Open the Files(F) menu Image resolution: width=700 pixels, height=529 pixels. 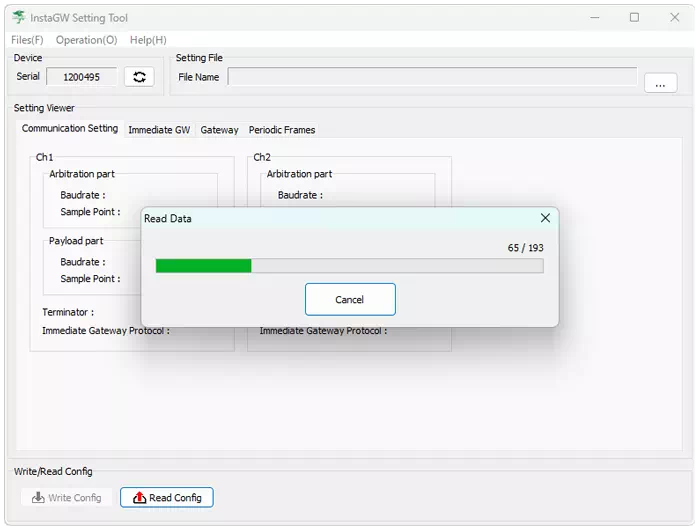[27, 40]
